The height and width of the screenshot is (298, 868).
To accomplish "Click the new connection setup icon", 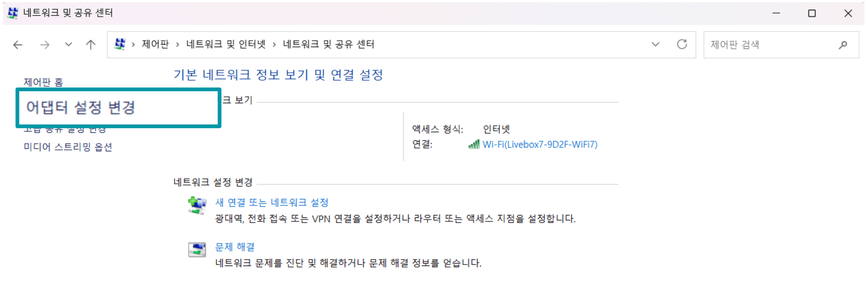I will pos(197,205).
